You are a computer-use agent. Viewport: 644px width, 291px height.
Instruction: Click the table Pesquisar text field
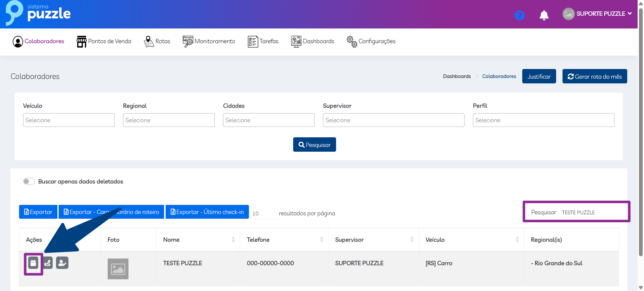589,212
